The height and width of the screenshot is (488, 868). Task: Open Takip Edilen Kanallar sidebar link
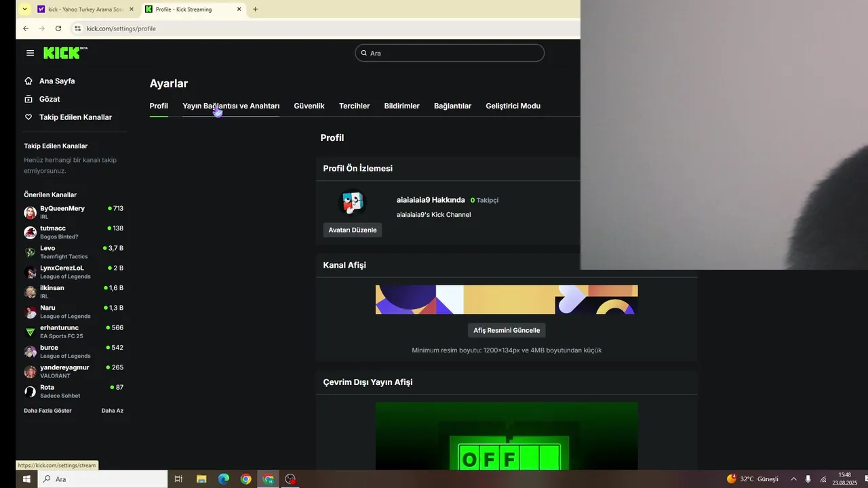pyautogui.click(x=75, y=117)
